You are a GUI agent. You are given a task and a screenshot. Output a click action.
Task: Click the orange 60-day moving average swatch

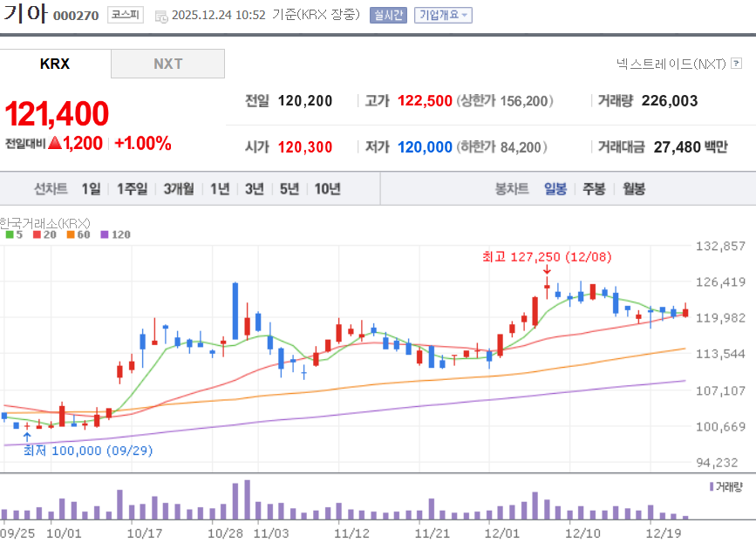71,234
